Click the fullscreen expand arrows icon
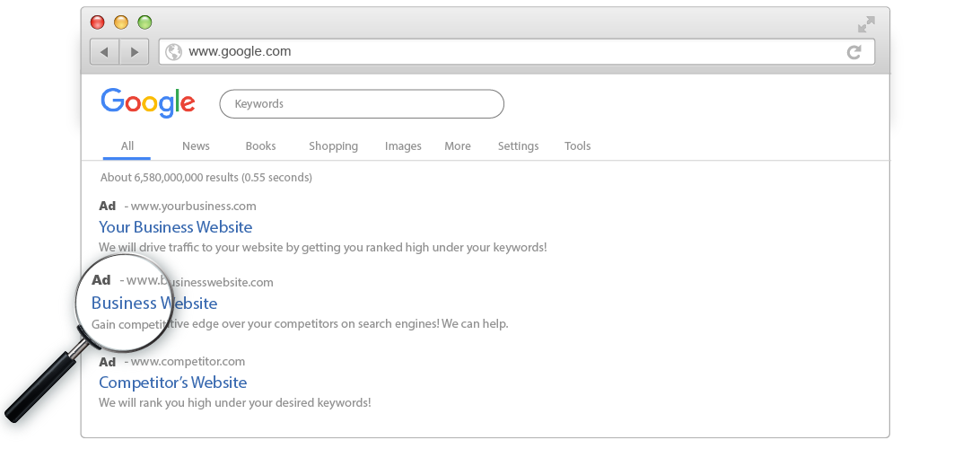This screenshot has width=980, height=449. coord(866,25)
